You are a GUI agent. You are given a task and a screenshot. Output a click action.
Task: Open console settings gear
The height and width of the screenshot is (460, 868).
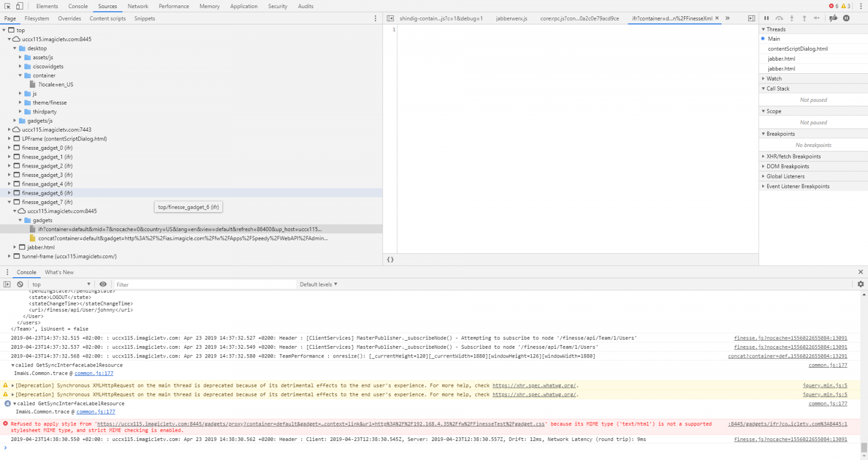point(860,284)
